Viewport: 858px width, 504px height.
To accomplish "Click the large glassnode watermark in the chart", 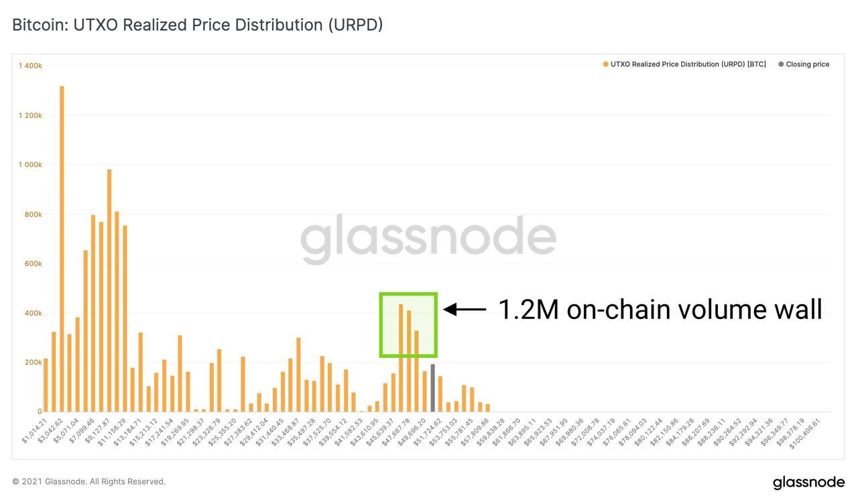I will (428, 240).
